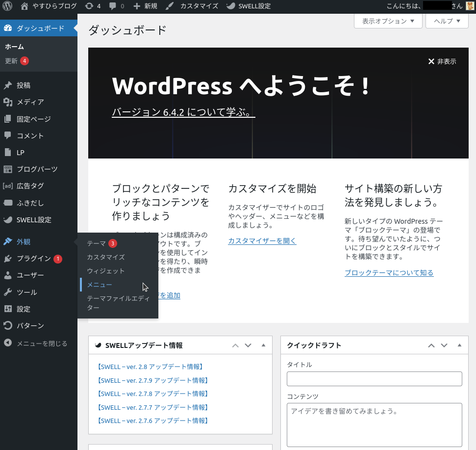Click the 固定ページ pages icon
476x450 pixels.
(x=8, y=119)
